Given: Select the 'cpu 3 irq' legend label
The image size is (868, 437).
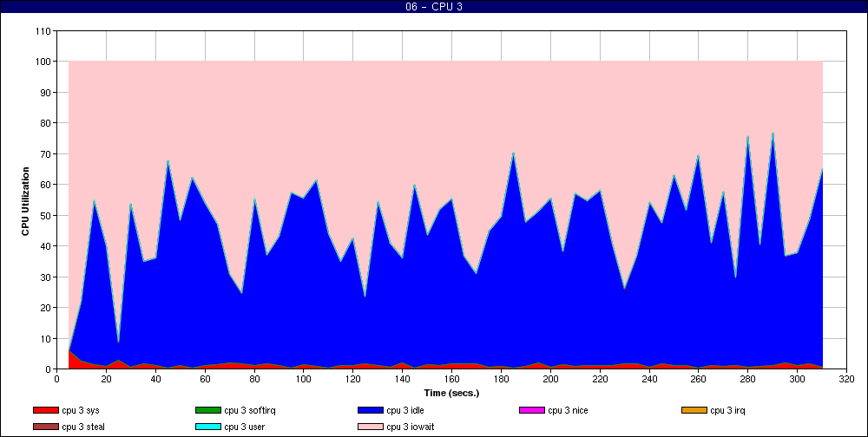Looking at the screenshot, I should [x=728, y=411].
